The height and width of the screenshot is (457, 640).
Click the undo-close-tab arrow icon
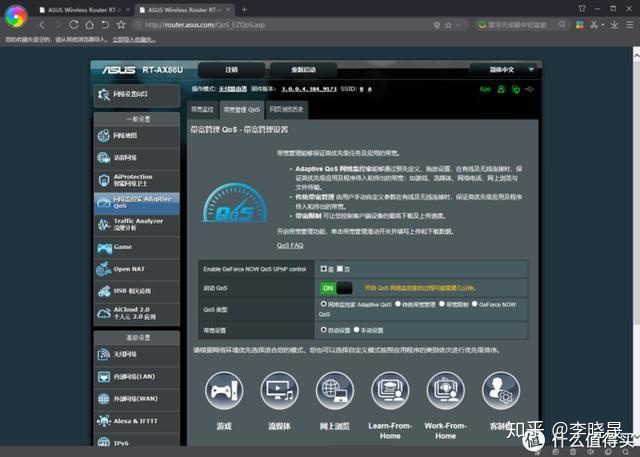[105, 24]
